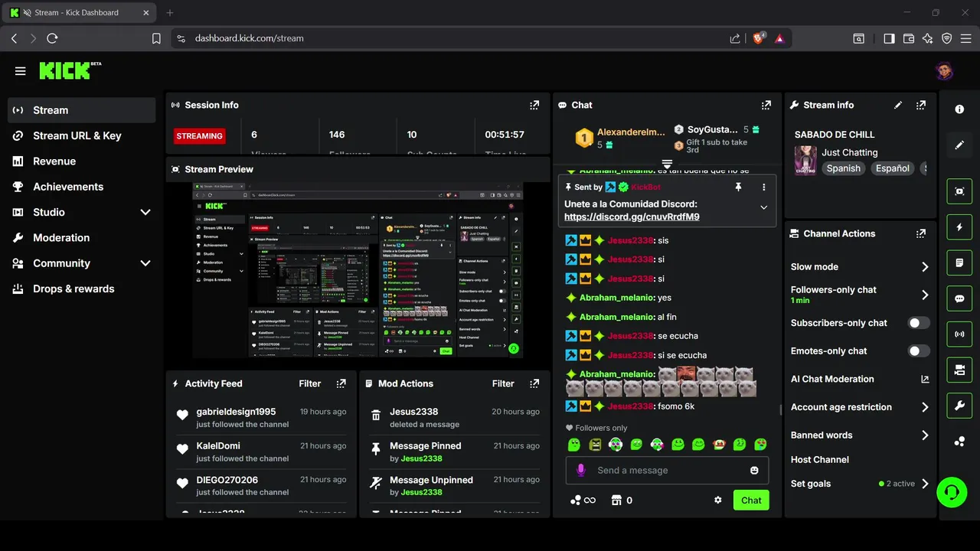Click the edit layout pencil in sidebar
The image size is (980, 551).
[x=959, y=145]
